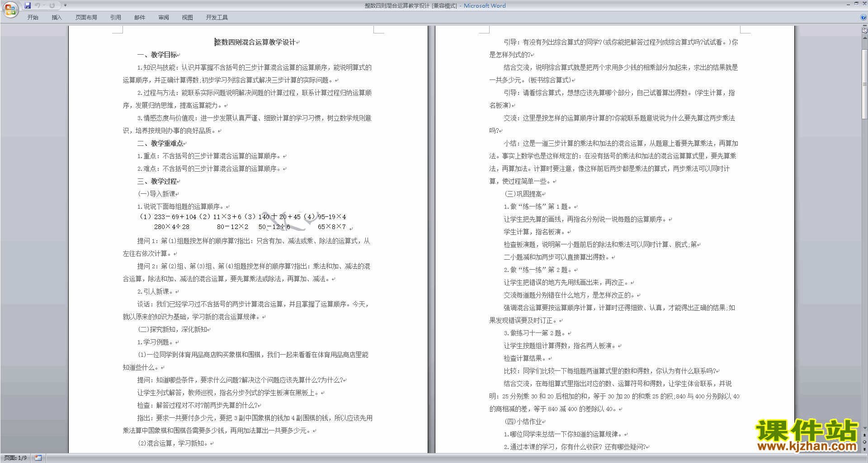The height and width of the screenshot is (463, 868).
Task: Open the round Office button menu
Action: click(10, 9)
